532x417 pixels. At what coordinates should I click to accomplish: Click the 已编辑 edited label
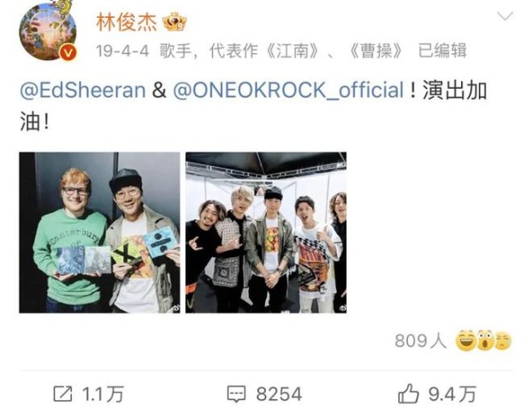pos(442,51)
